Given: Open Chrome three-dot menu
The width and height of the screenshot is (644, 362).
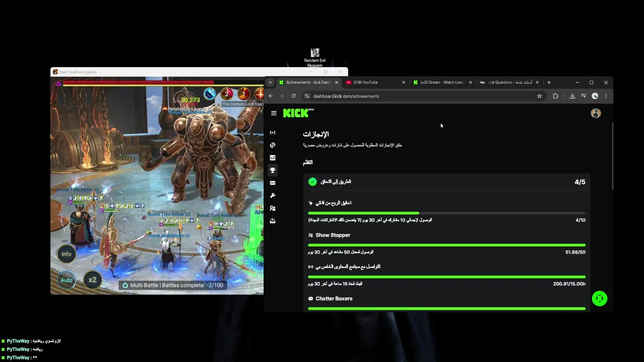Looking at the screenshot, I should 606,96.
